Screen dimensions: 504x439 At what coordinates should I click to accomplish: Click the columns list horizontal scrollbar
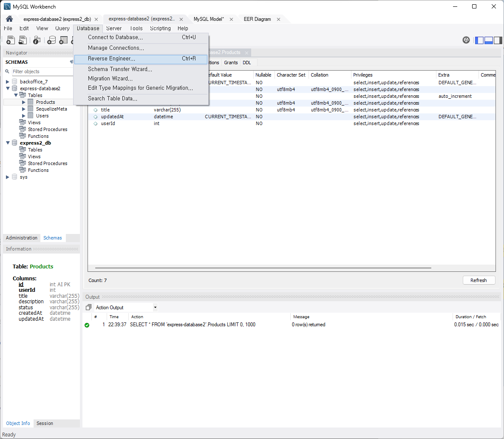coord(263,268)
